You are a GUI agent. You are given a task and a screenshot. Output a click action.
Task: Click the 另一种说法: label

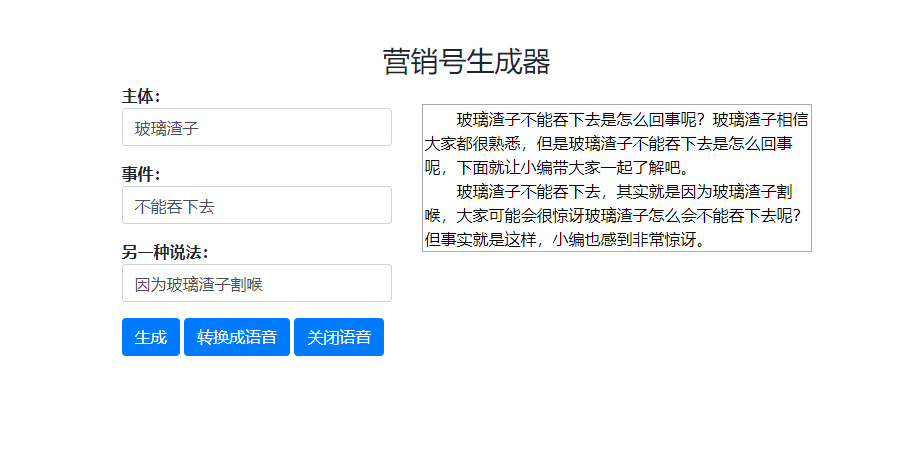point(165,252)
